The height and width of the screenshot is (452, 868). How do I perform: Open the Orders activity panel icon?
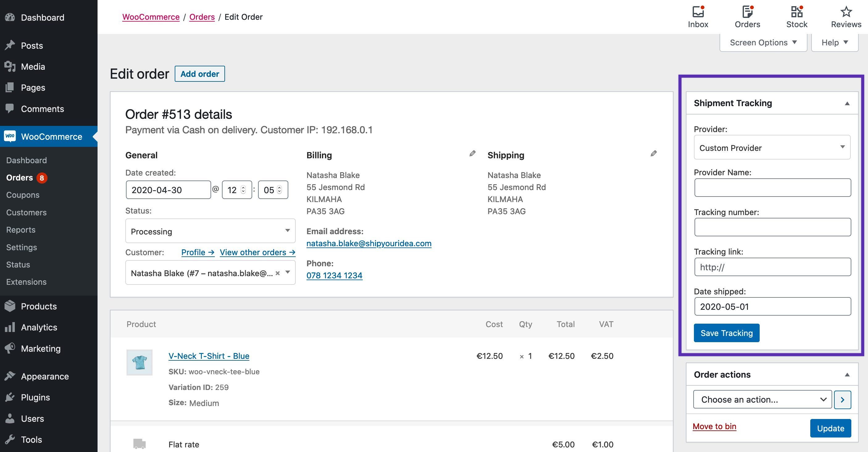click(747, 12)
